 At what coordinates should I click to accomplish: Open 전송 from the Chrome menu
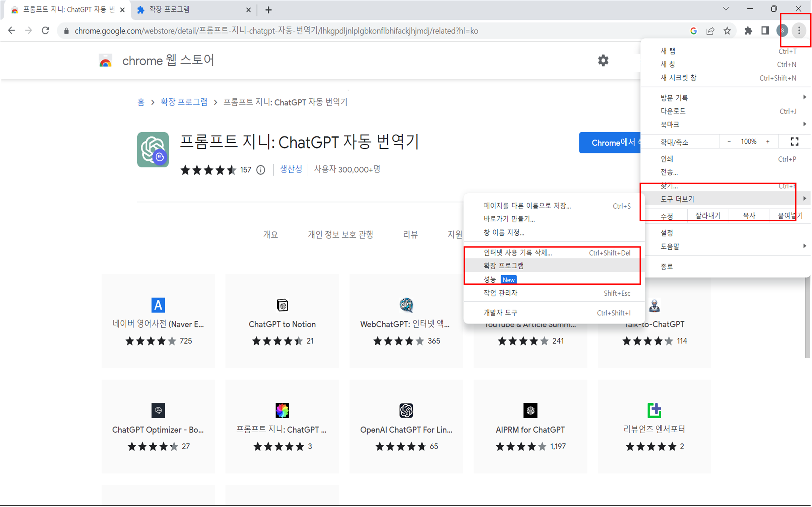tap(725, 172)
